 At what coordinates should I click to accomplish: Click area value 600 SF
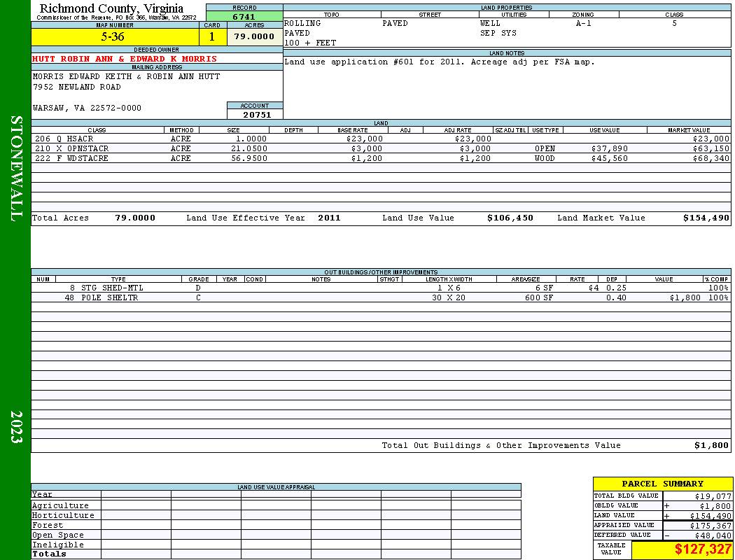coord(539,297)
